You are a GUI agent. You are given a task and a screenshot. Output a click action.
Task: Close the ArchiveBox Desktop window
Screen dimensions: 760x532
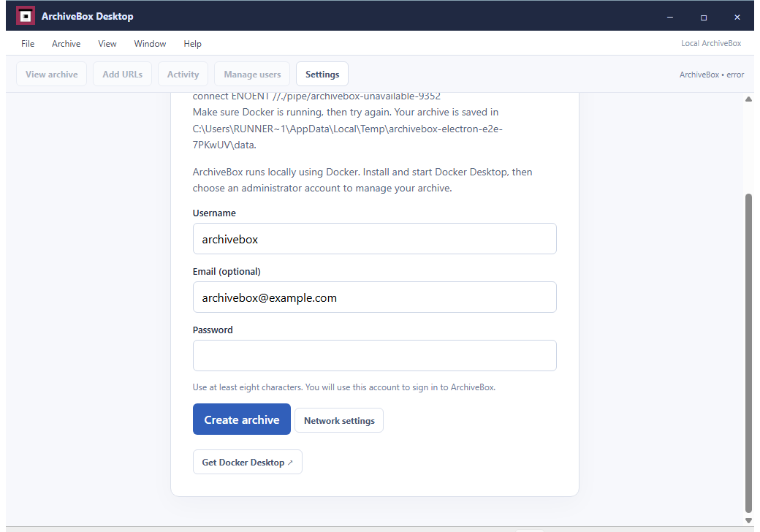pos(737,17)
